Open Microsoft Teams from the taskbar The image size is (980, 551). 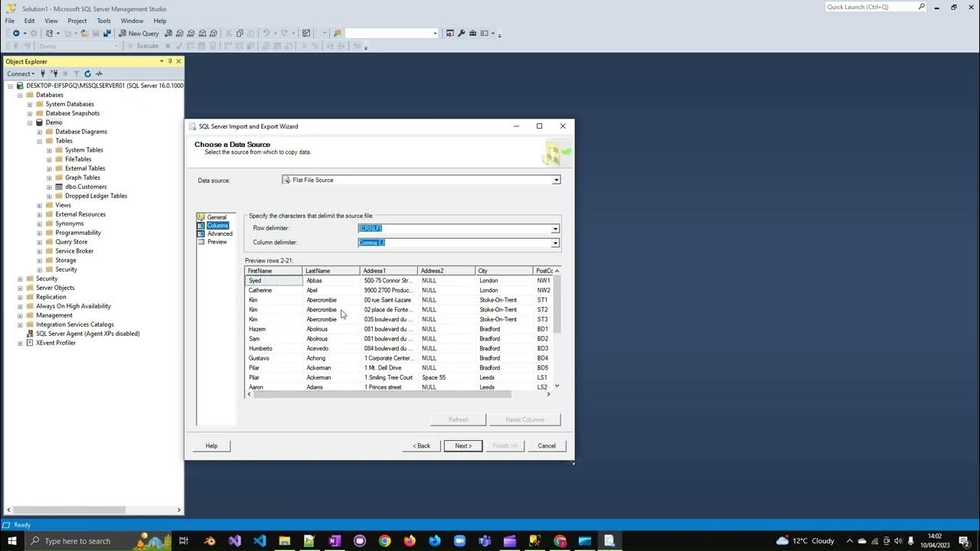click(485, 541)
